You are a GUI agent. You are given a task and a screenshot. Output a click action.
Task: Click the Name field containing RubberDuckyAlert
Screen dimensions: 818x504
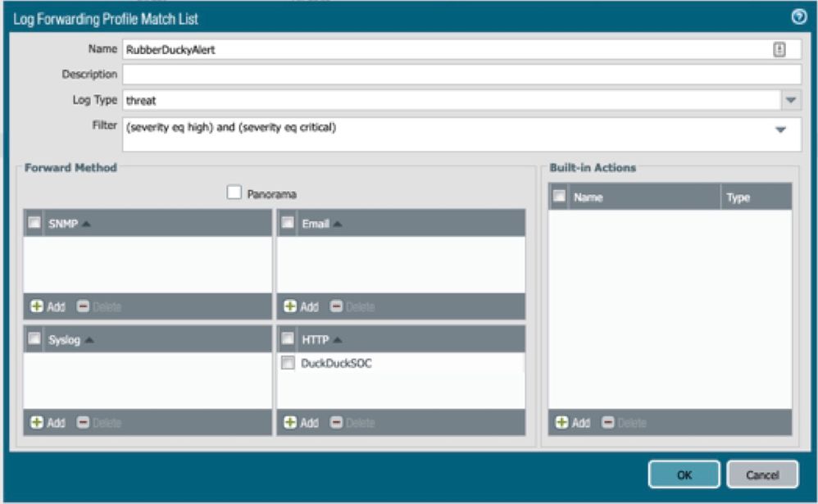point(461,49)
